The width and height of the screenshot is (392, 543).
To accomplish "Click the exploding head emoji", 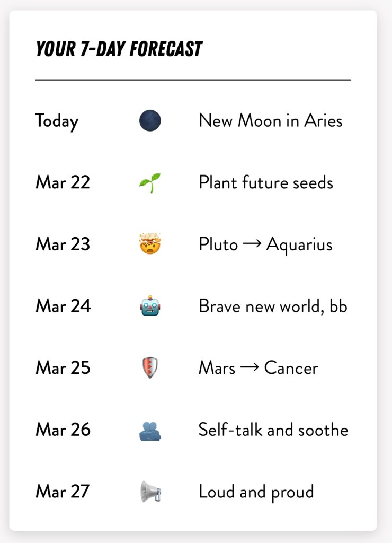I will [150, 244].
